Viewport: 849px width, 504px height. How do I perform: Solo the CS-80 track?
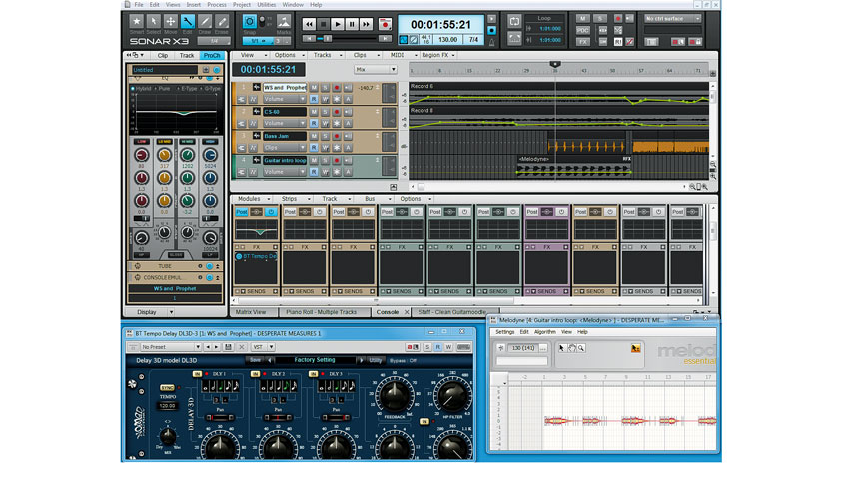(x=325, y=112)
